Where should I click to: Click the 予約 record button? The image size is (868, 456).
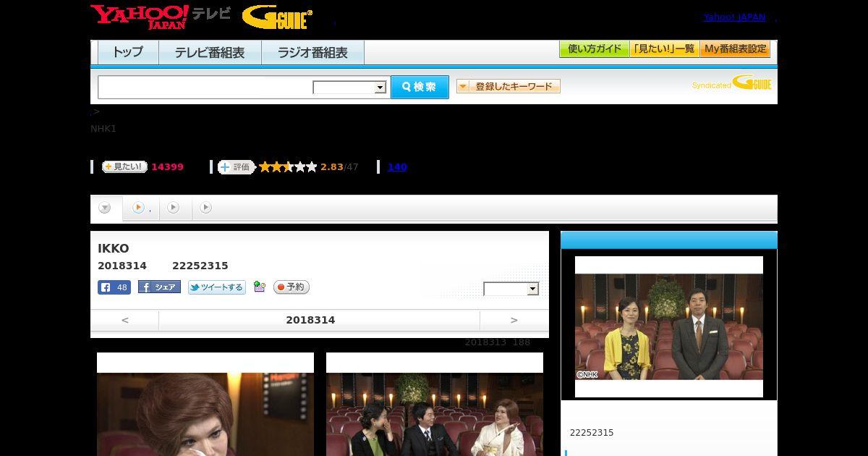(x=292, y=287)
